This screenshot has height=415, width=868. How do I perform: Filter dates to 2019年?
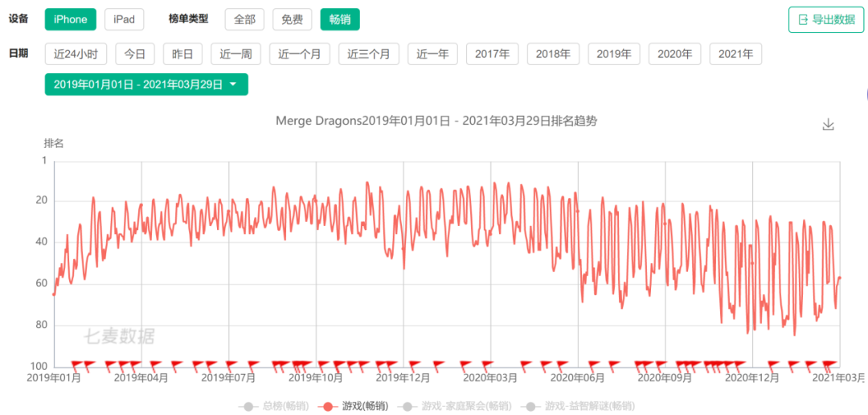pyautogui.click(x=614, y=54)
